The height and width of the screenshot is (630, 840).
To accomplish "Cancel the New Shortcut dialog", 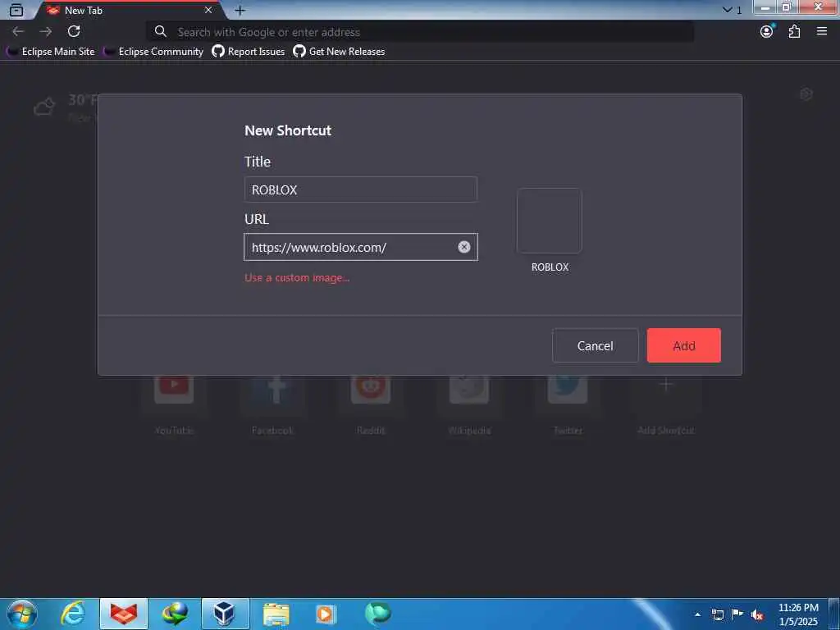I will point(596,345).
